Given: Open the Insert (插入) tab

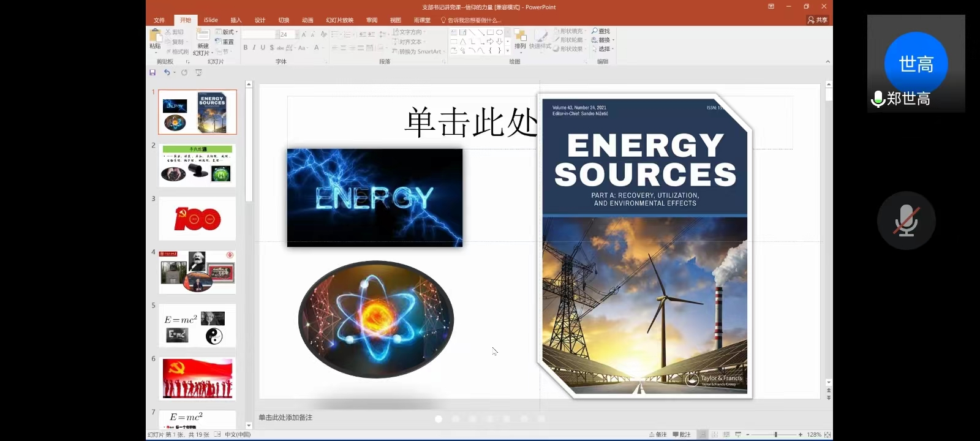Looking at the screenshot, I should point(236,20).
